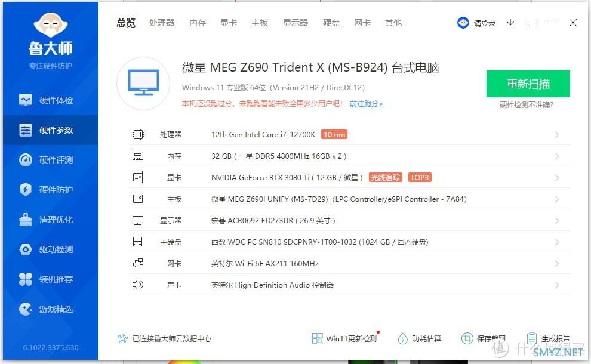Image resolution: width=591 pixels, height=364 pixels.
Task: Open 游戏精选 sidebar entry label
Action: pyautogui.click(x=56, y=309)
